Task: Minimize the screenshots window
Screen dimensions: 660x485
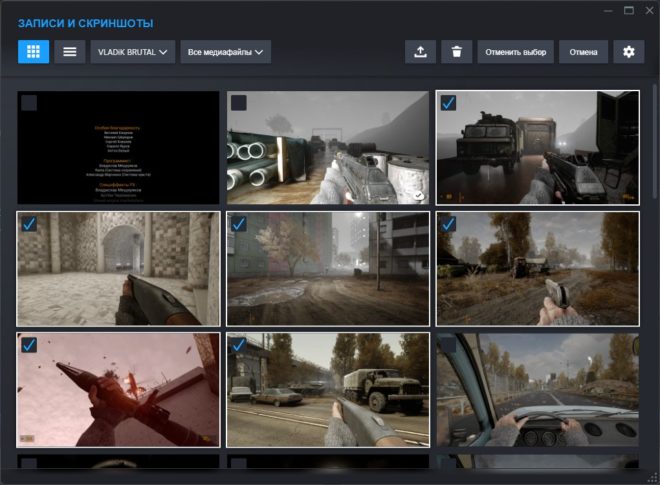Action: pos(608,11)
